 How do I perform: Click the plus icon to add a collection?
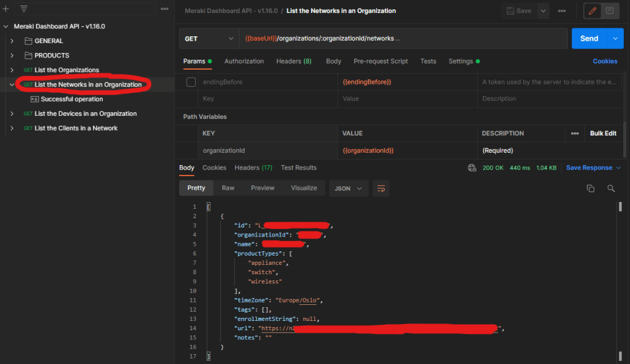pyautogui.click(x=6, y=9)
